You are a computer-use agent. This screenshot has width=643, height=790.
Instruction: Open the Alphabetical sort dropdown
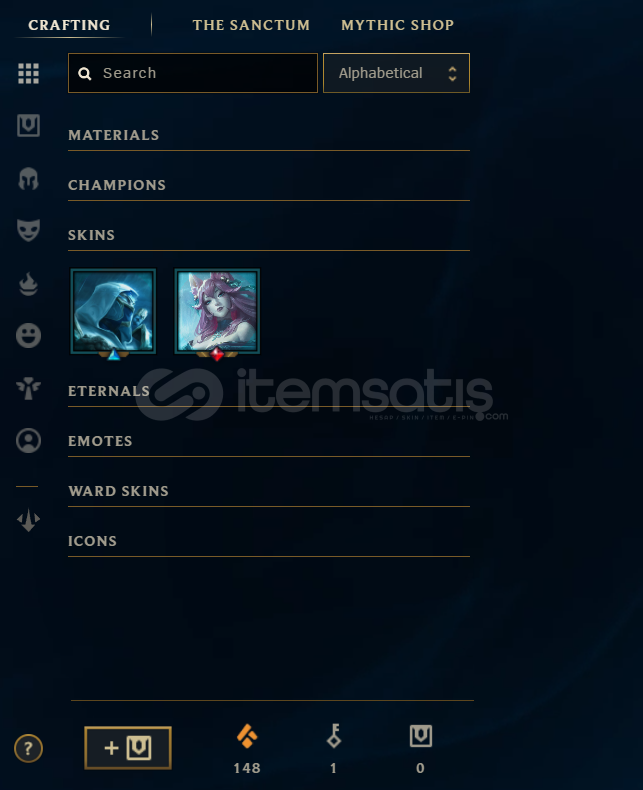tap(396, 73)
